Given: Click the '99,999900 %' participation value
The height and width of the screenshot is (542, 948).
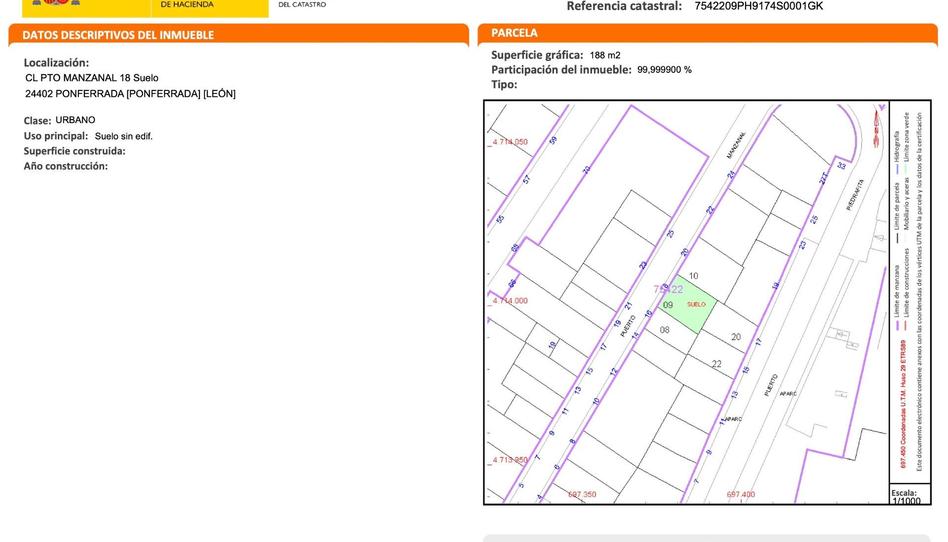Looking at the screenshot, I should 664,70.
